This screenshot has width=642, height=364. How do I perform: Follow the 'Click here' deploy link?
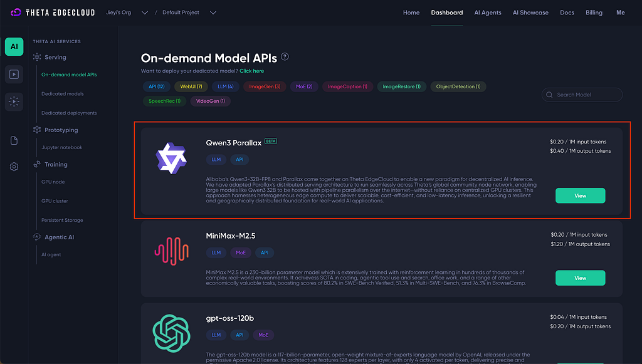click(252, 71)
